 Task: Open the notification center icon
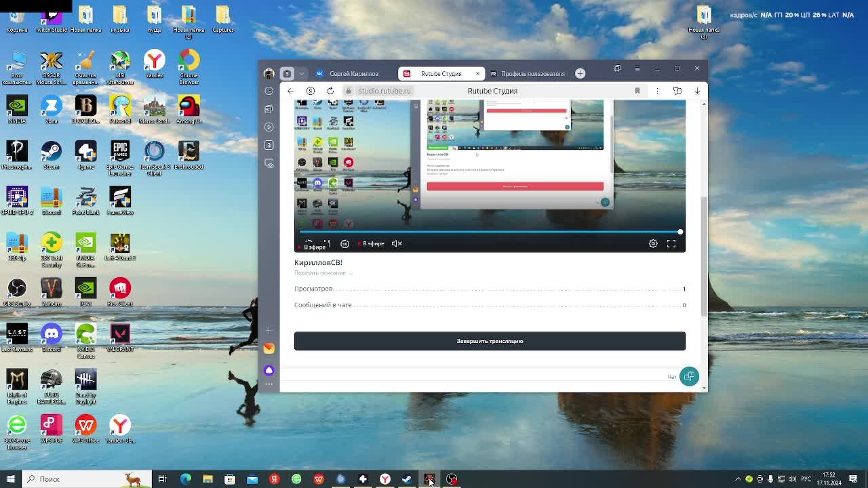pyautogui.click(x=853, y=479)
